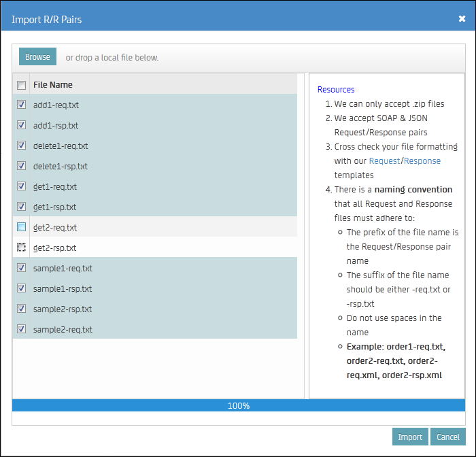
Task: Toggle the select-all File Name checkbox
Action: 21,85
